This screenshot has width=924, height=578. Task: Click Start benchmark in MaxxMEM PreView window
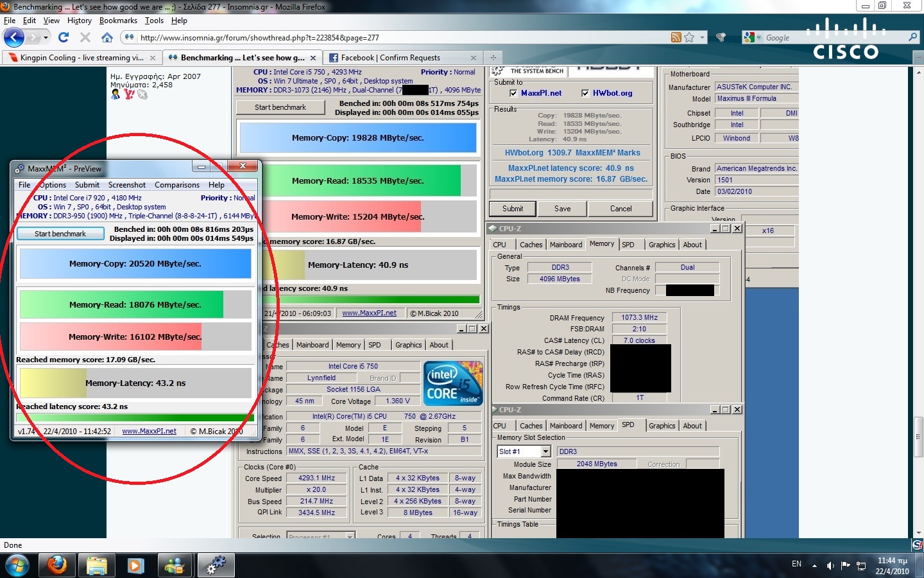[60, 234]
